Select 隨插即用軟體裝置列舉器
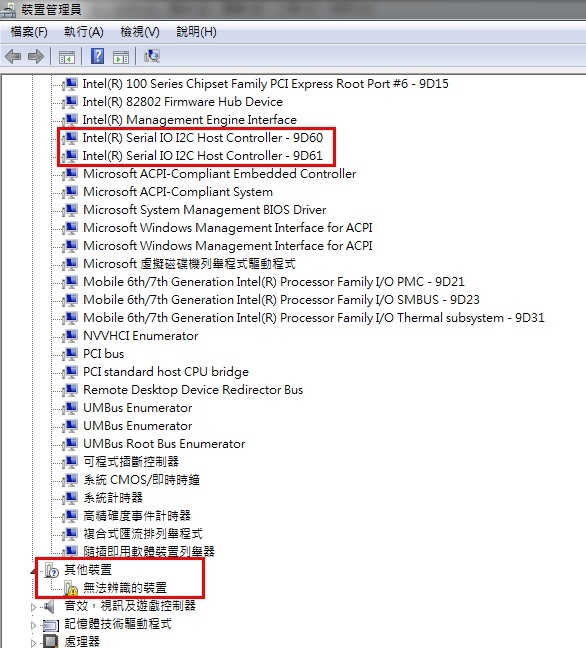Screen dimensions: 586x648 [149, 551]
